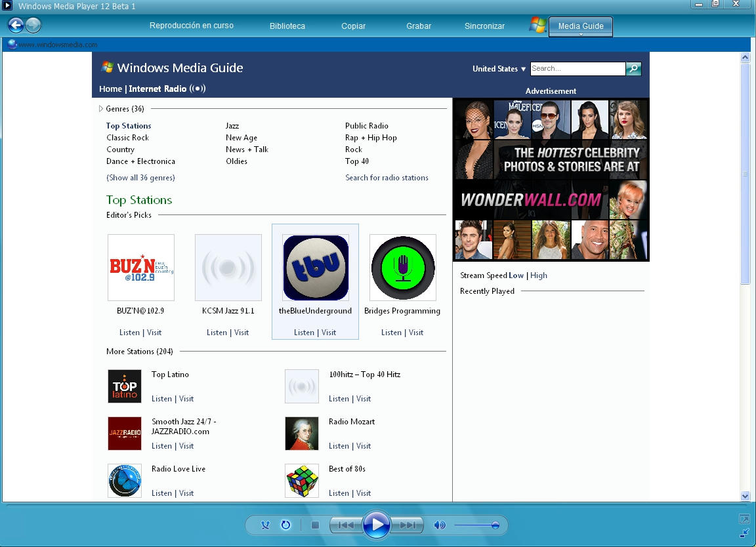Open the United States region dropdown
756x547 pixels.
500,68
